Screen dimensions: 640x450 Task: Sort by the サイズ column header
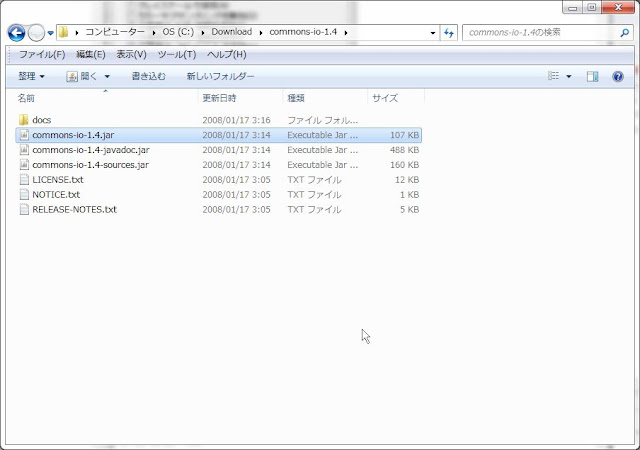[396, 98]
